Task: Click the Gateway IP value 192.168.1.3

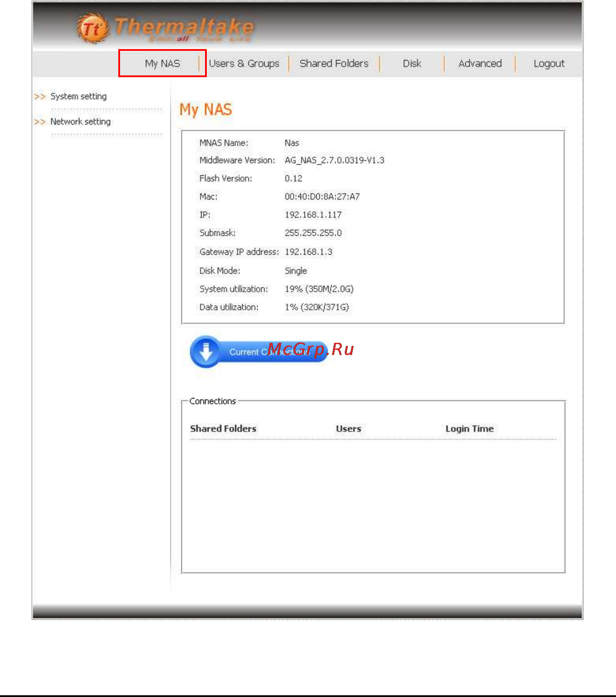Action: pos(308,252)
